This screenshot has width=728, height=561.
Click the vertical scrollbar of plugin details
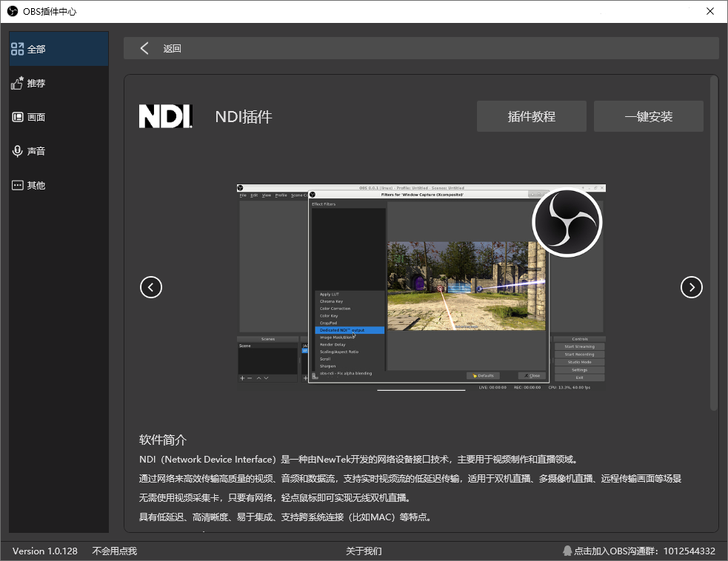[714, 243]
